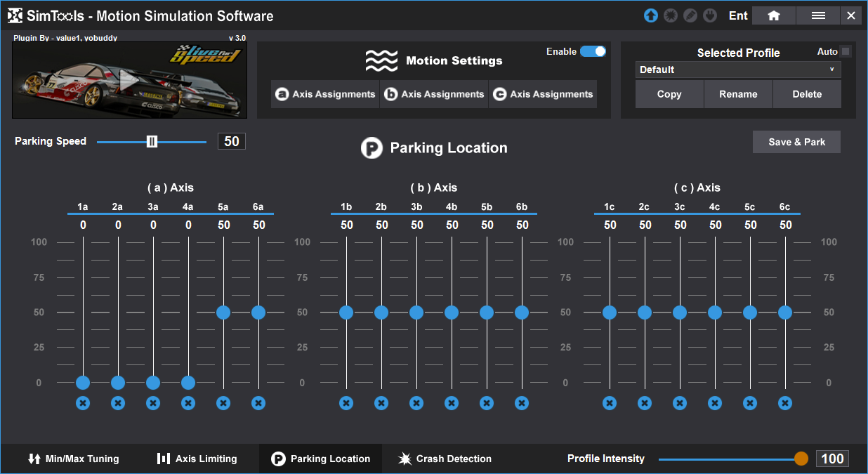The width and height of the screenshot is (868, 474).
Task: Reset axis 1a with its X icon
Action: point(83,403)
